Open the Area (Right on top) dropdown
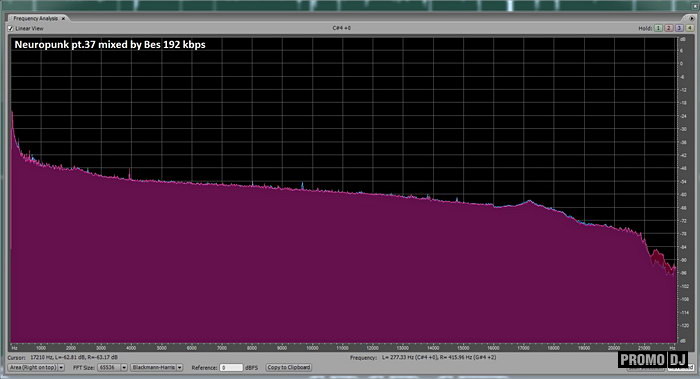 pos(36,367)
